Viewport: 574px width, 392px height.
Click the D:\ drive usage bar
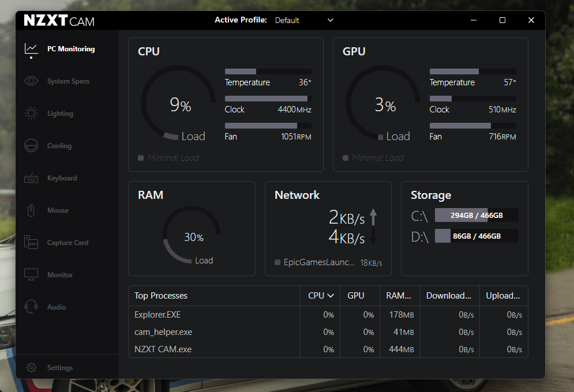[x=477, y=236]
